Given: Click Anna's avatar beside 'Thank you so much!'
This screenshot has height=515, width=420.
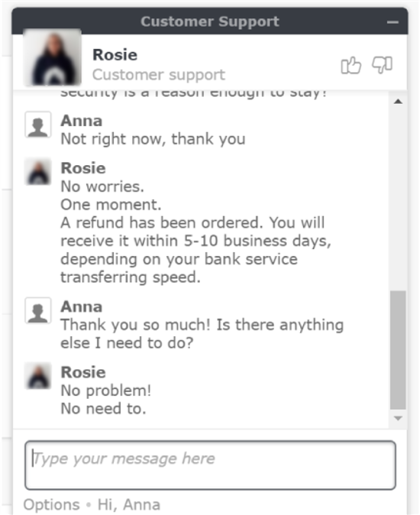Looking at the screenshot, I should pos(38,311).
